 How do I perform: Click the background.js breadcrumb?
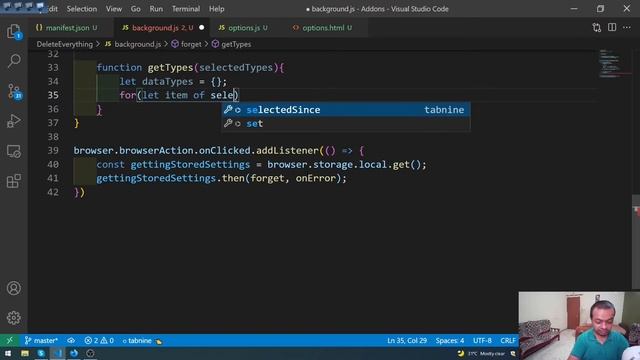[x=133, y=44]
